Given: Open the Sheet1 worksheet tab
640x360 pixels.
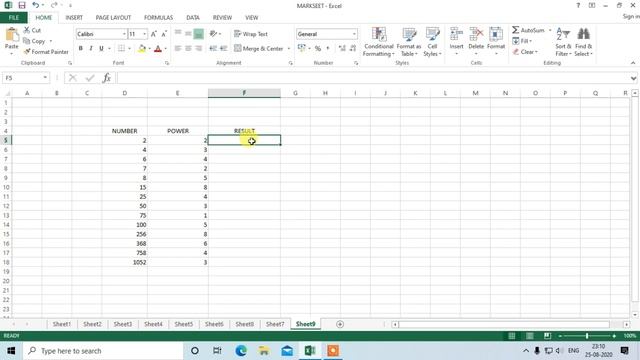Looking at the screenshot, I should (62, 324).
